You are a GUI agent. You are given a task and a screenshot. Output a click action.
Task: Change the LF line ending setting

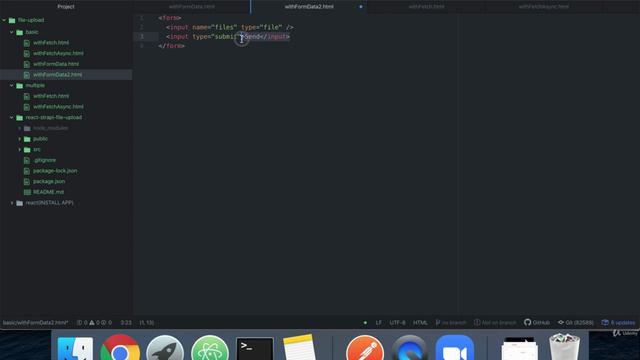click(x=378, y=322)
